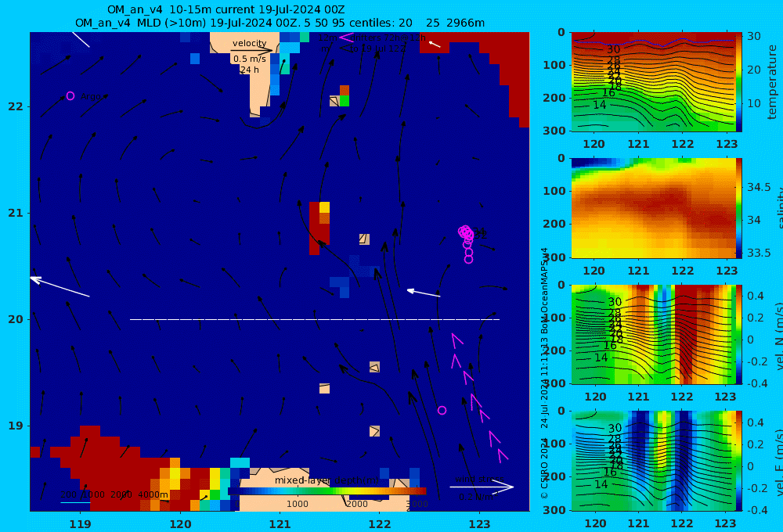Click the 'drifters 72h@12h' legend text
The height and width of the screenshot is (532, 783).
388,38
